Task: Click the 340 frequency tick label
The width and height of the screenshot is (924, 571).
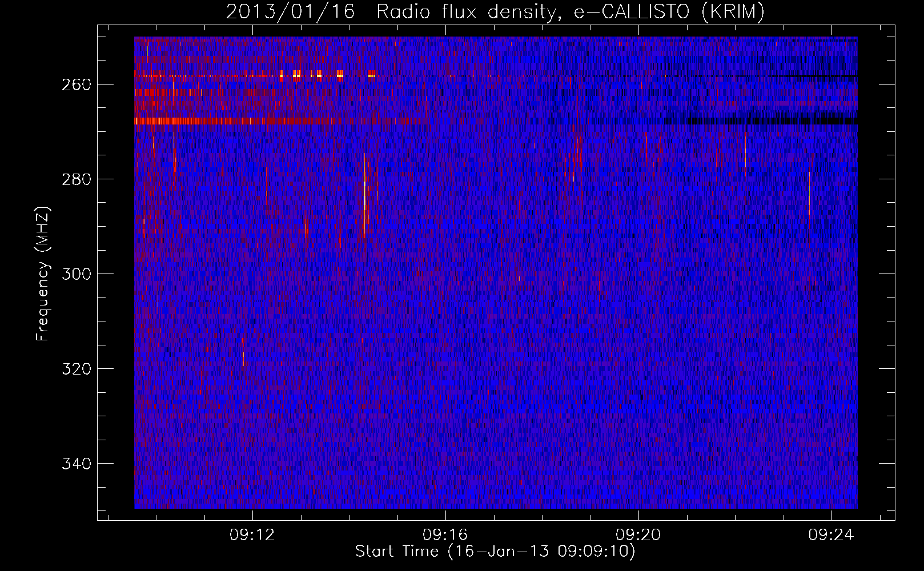Action: coord(76,464)
